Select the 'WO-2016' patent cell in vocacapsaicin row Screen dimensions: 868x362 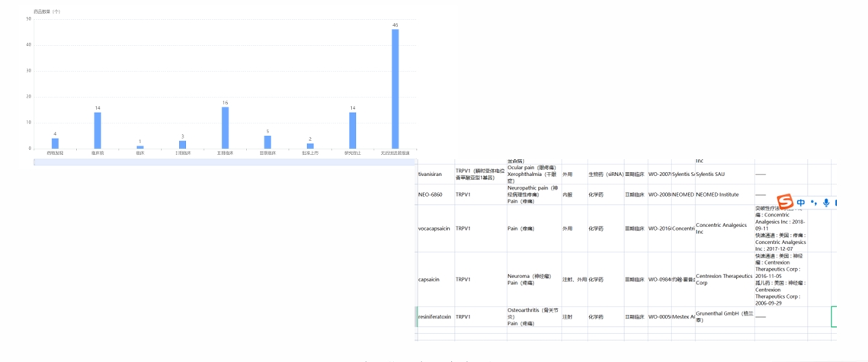coord(659,229)
